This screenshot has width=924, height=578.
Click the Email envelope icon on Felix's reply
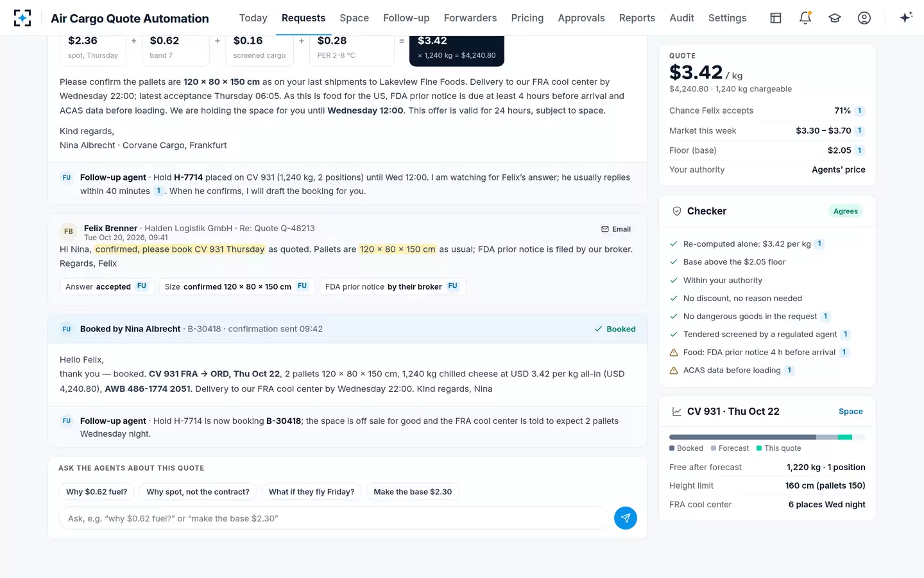click(x=605, y=229)
